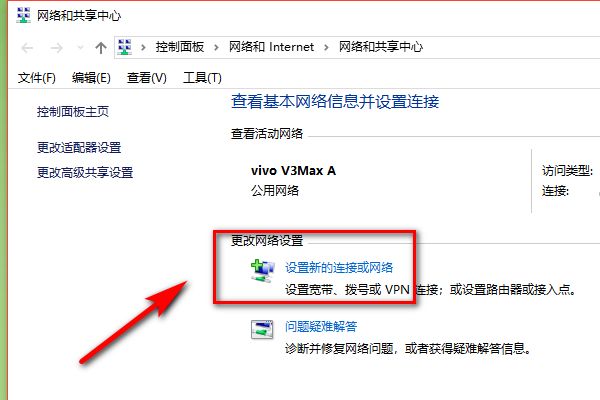Open 更改高级共享设置 link
Screen dimensions: 600x400
(x=85, y=173)
